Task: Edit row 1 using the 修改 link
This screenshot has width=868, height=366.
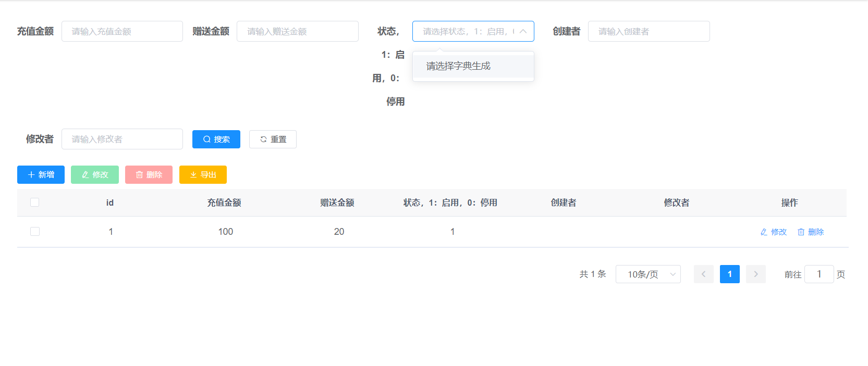Action: 773,232
